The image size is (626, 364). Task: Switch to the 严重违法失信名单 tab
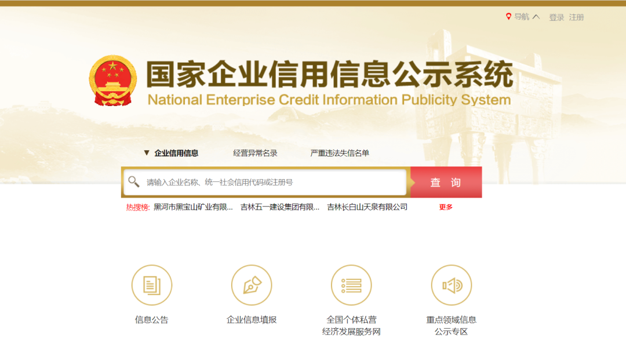pyautogui.click(x=340, y=153)
